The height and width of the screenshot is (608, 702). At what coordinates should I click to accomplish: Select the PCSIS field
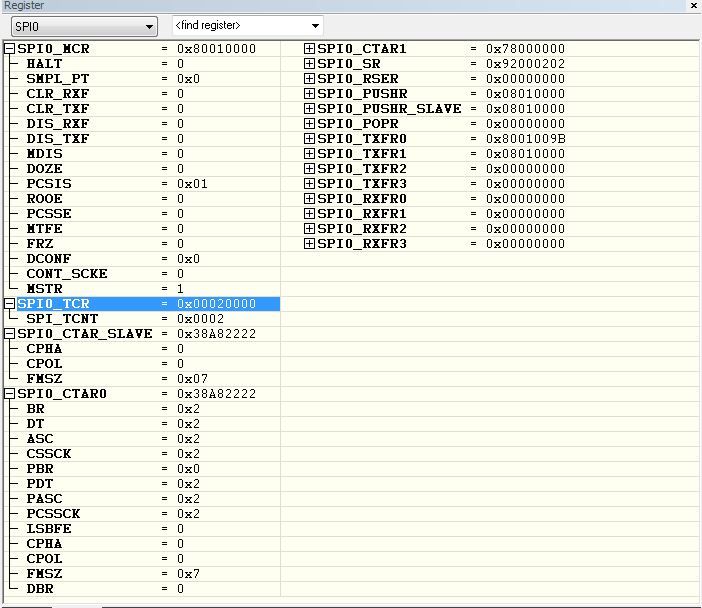(49, 184)
